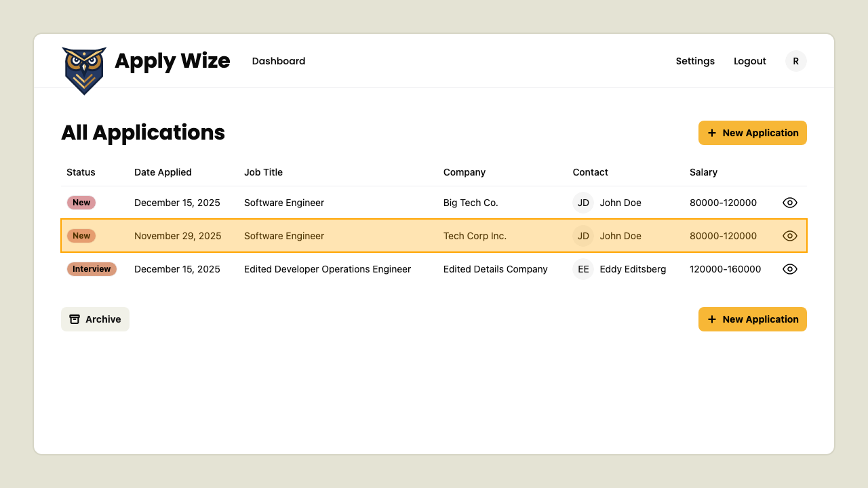Click the R user avatar
The height and width of the screenshot is (488, 868).
tap(795, 61)
